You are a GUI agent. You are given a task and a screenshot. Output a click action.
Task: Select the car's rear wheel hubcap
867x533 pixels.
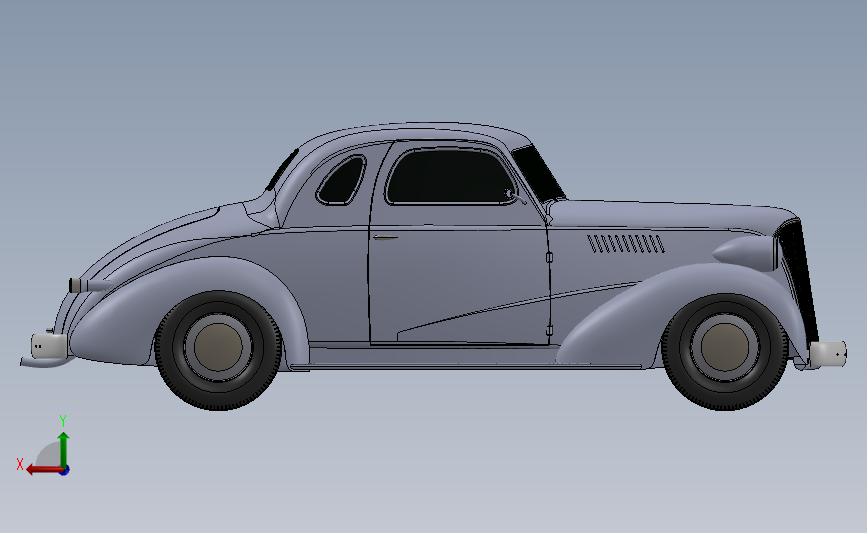(218, 347)
